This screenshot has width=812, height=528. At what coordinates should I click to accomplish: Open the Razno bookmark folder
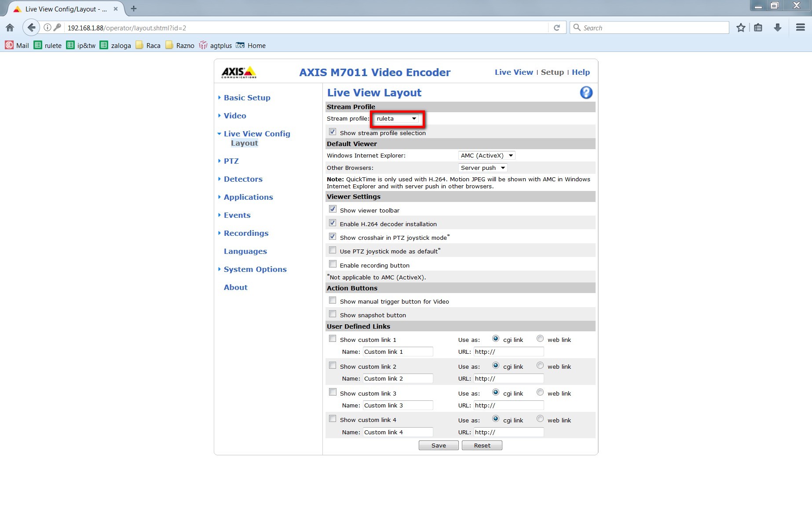[x=179, y=45]
